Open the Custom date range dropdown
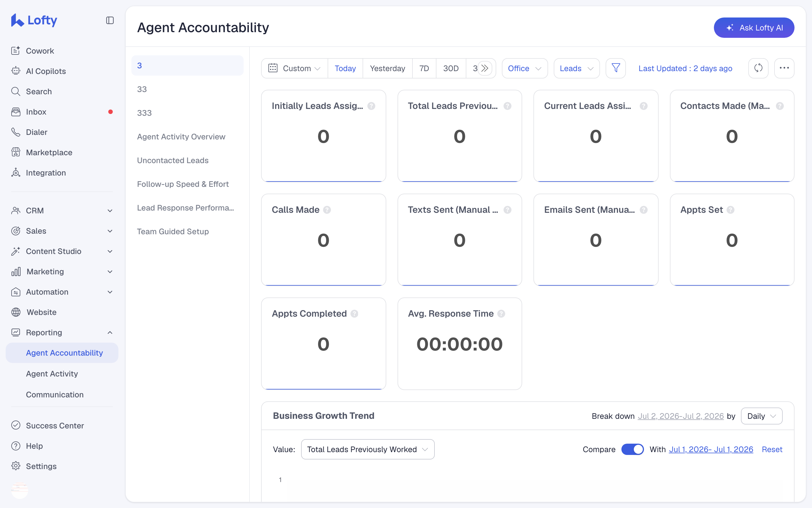Viewport: 812px width, 508px height. (x=295, y=68)
